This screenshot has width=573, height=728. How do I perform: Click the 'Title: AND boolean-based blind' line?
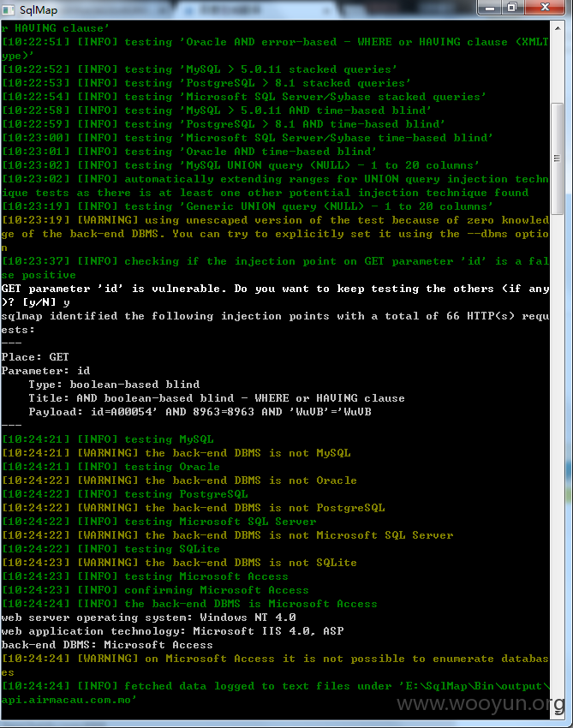[x=217, y=398]
